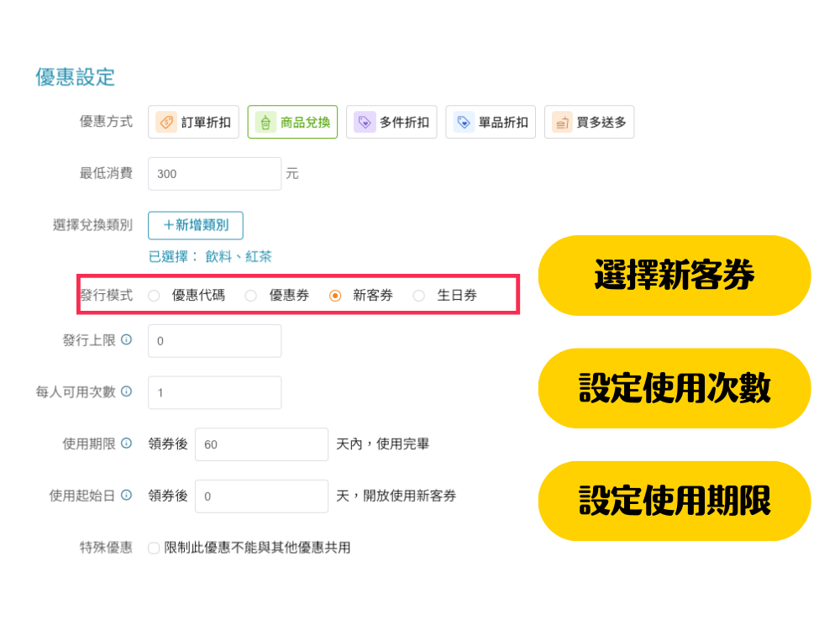This screenshot has height=630, width=840.
Task: Click the 使用起始日 days input
Action: point(260,496)
